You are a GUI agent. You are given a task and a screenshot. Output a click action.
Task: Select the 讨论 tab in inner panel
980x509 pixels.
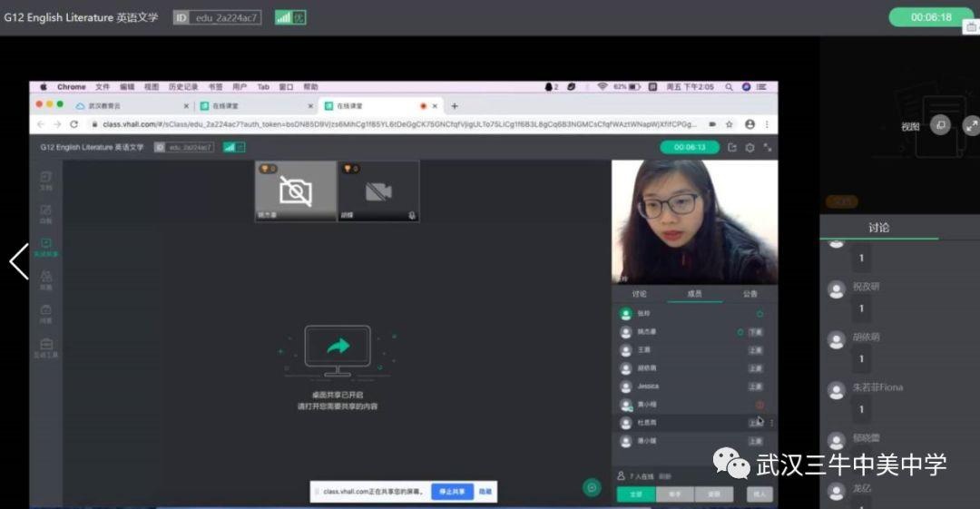tap(640, 294)
